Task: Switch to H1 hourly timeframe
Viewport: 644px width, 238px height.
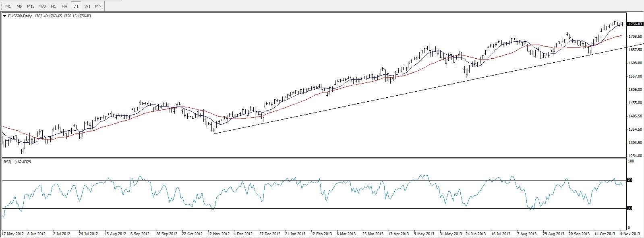Action: point(53,6)
